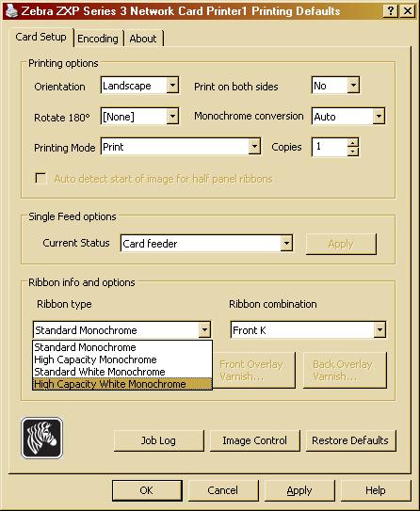The width and height of the screenshot is (420, 511).
Task: Choose High Capacity White Monochrome ribbon
Action: coord(122,384)
